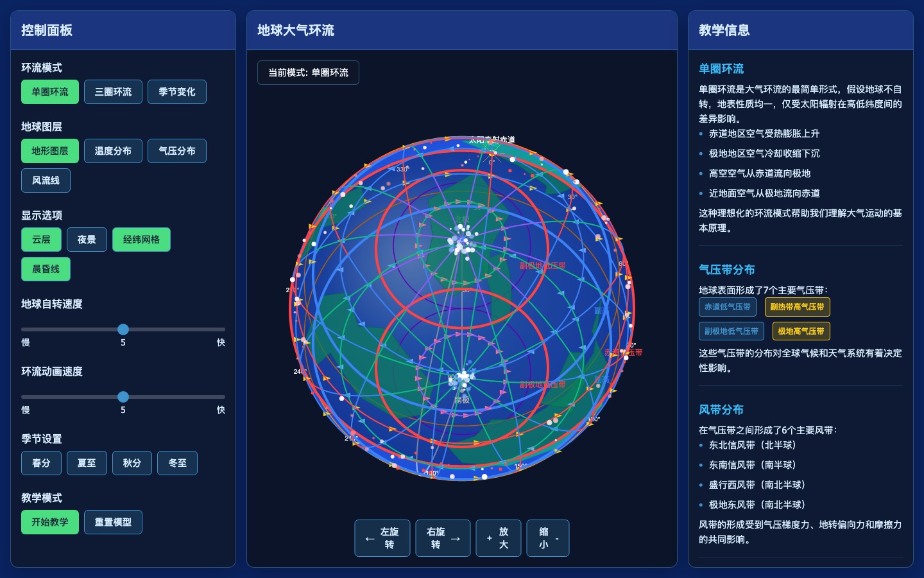Click the 南极 label on globe
The height and width of the screenshot is (578, 924).
pos(462,400)
